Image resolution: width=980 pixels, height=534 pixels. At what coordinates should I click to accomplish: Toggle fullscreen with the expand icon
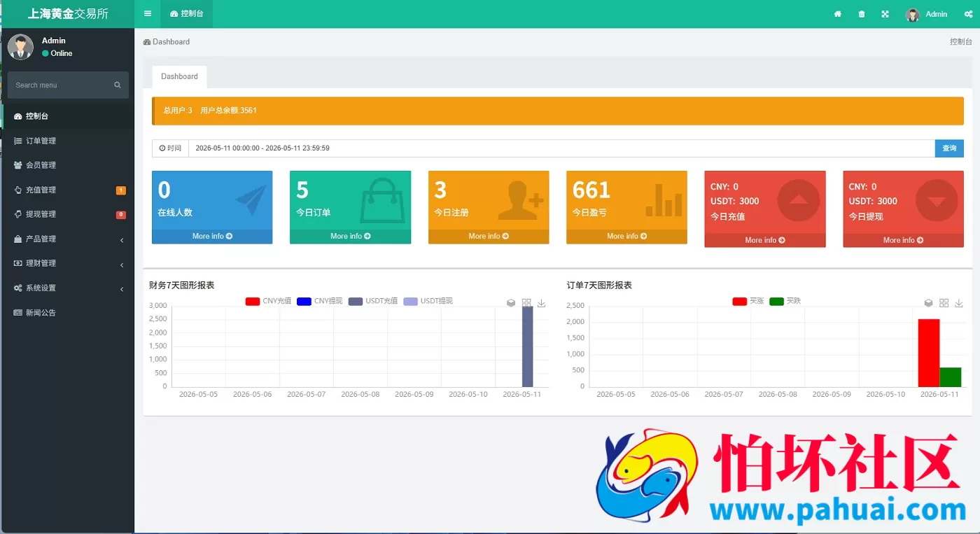(885, 14)
